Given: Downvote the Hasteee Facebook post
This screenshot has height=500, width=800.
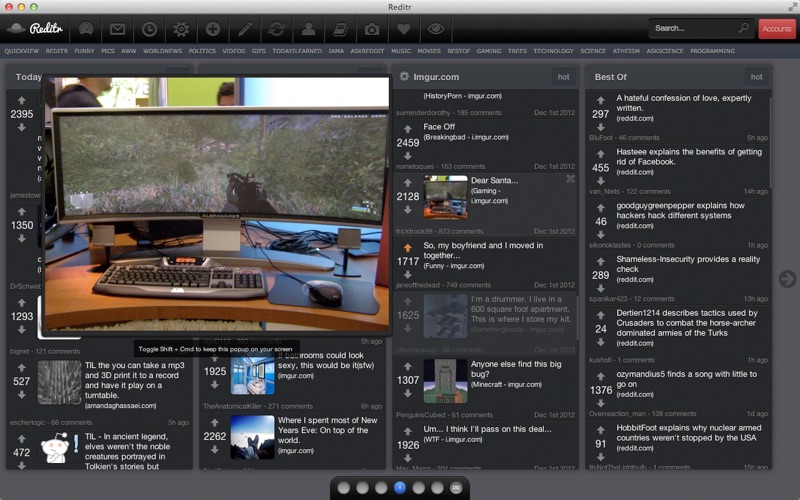Looking at the screenshot, I should (601, 181).
